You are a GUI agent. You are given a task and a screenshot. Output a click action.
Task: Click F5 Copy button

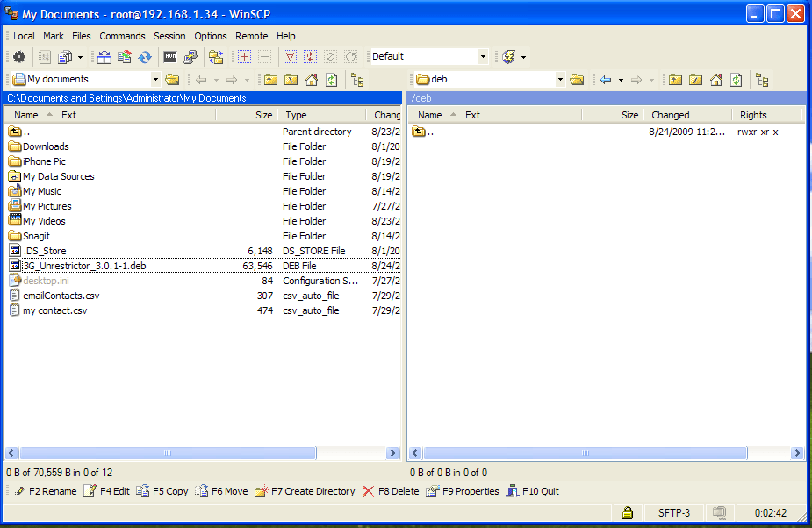click(x=162, y=491)
